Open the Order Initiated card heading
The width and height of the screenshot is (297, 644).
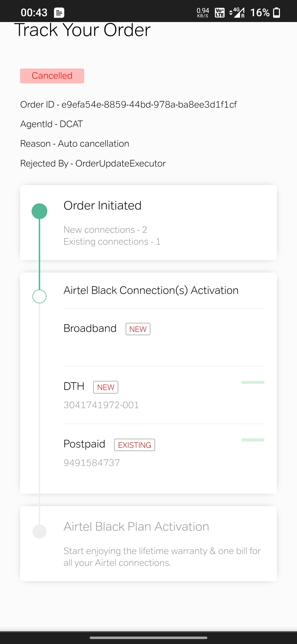click(102, 206)
